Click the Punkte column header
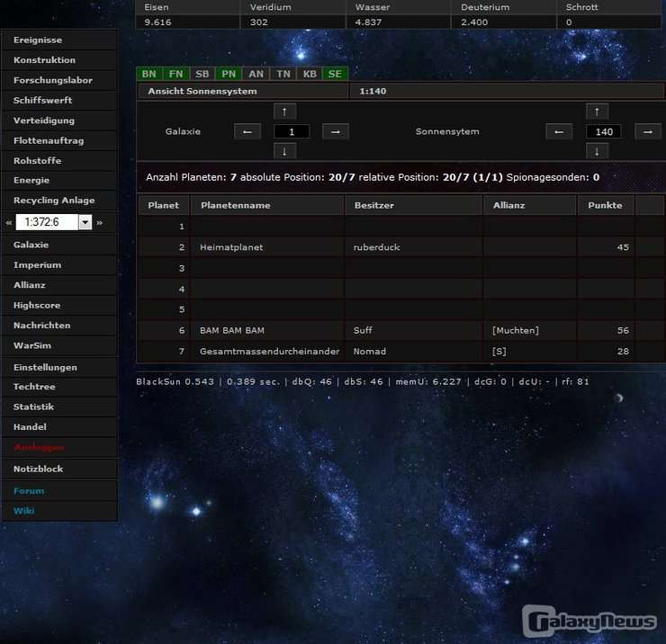This screenshot has height=644, width=666. (x=605, y=205)
